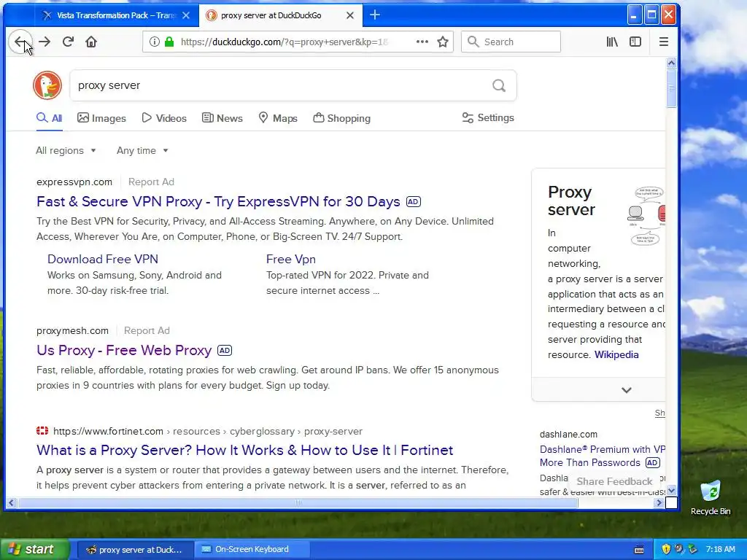Show site information via the info icon
The width and height of the screenshot is (747, 560).
click(155, 42)
